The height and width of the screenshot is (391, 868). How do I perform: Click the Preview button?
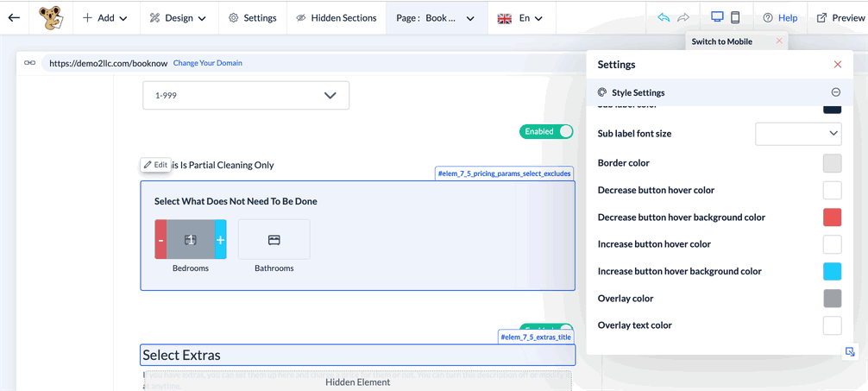click(840, 17)
